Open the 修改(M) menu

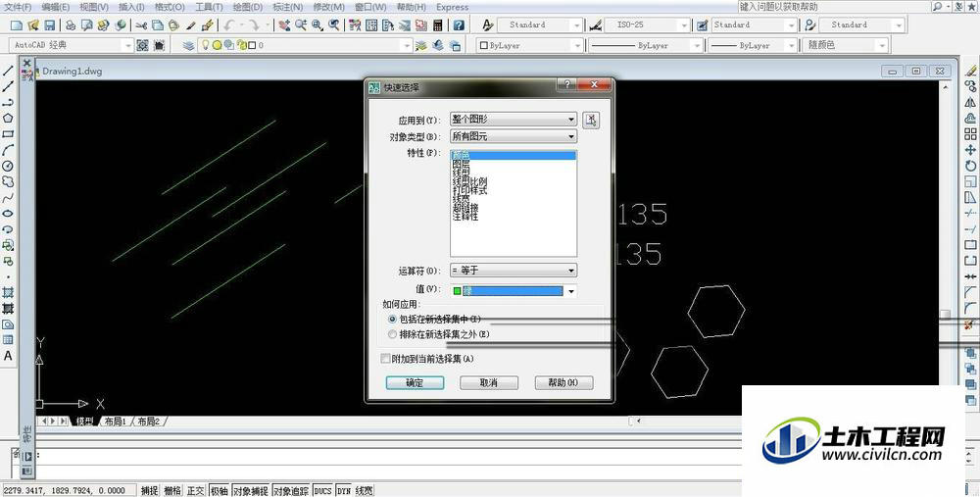[x=328, y=7]
